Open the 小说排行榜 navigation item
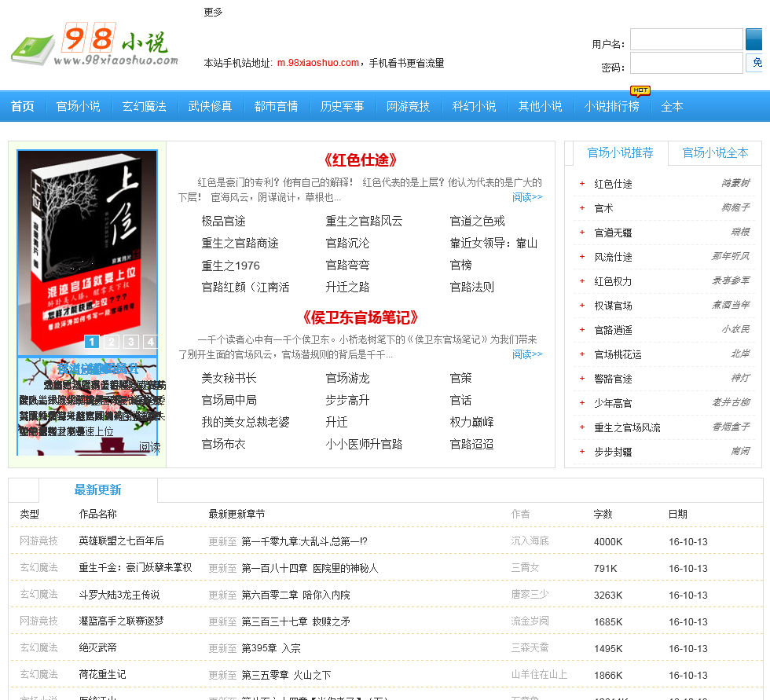 point(612,107)
